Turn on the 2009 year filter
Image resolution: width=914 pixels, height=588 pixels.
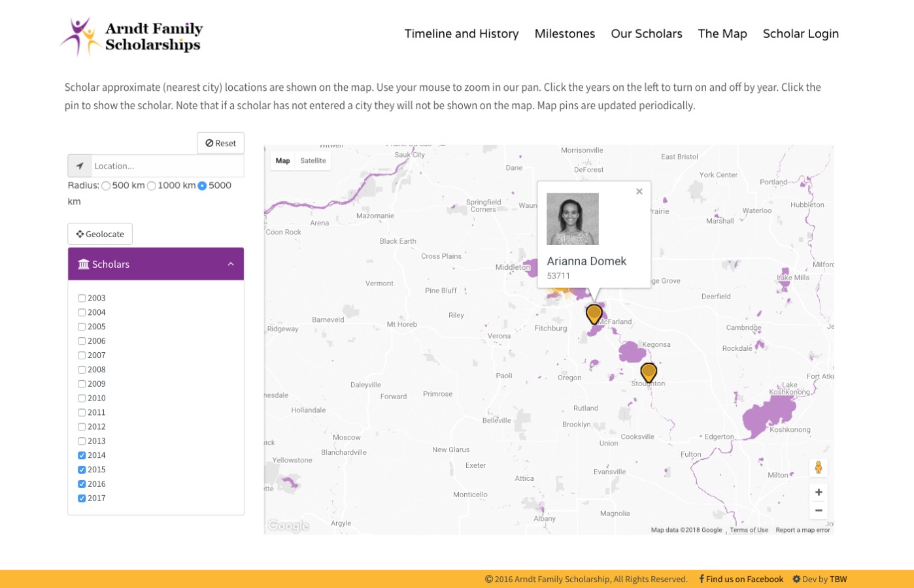pos(82,384)
